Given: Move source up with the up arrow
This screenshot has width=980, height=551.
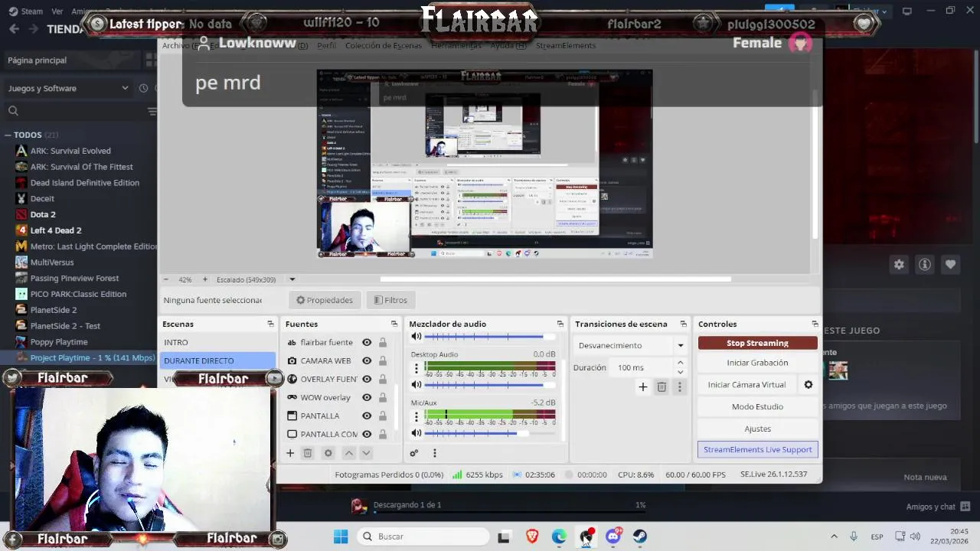Looking at the screenshot, I should tap(348, 453).
